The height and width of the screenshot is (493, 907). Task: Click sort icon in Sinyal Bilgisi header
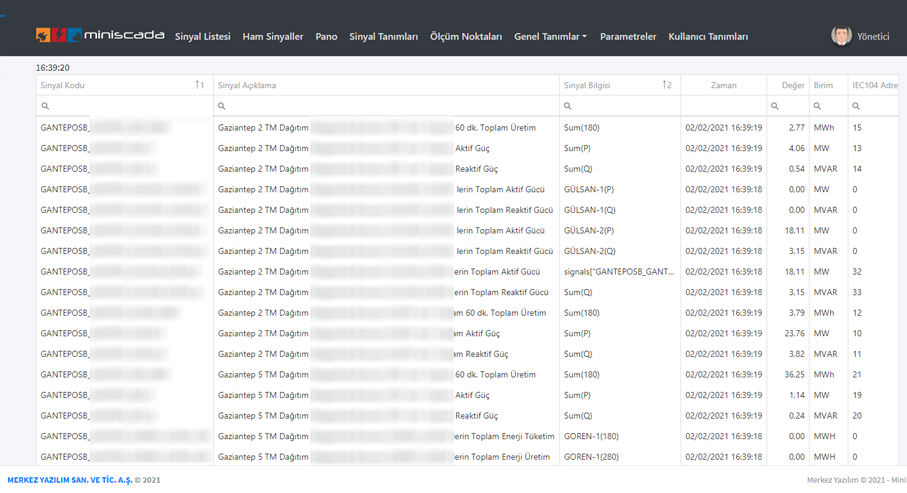[x=667, y=85]
